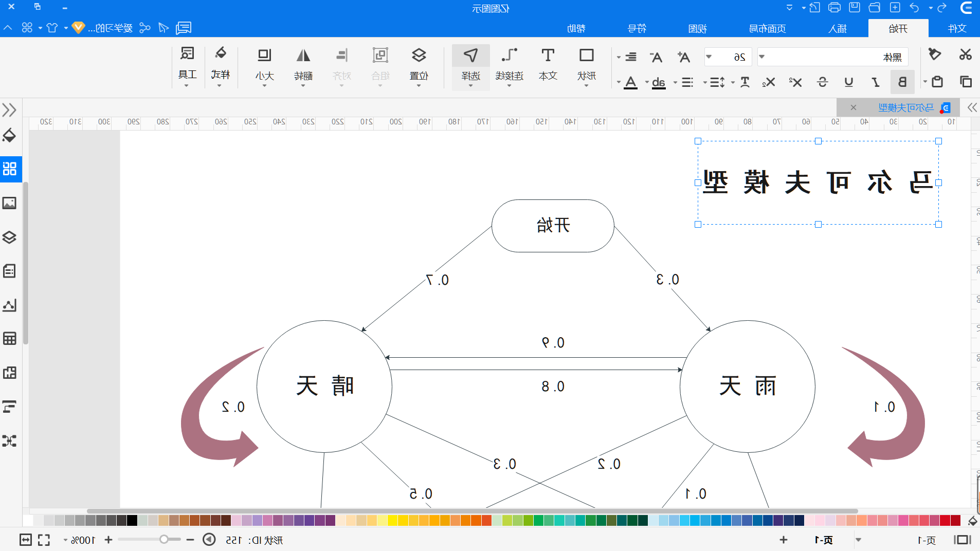Switch to the 符号 ribbon tab

[x=637, y=28]
